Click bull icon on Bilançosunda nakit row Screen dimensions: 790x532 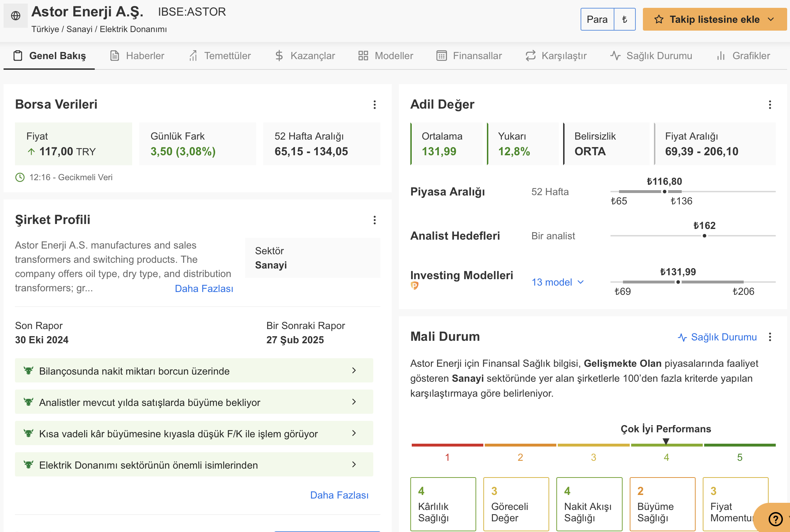pos(28,370)
